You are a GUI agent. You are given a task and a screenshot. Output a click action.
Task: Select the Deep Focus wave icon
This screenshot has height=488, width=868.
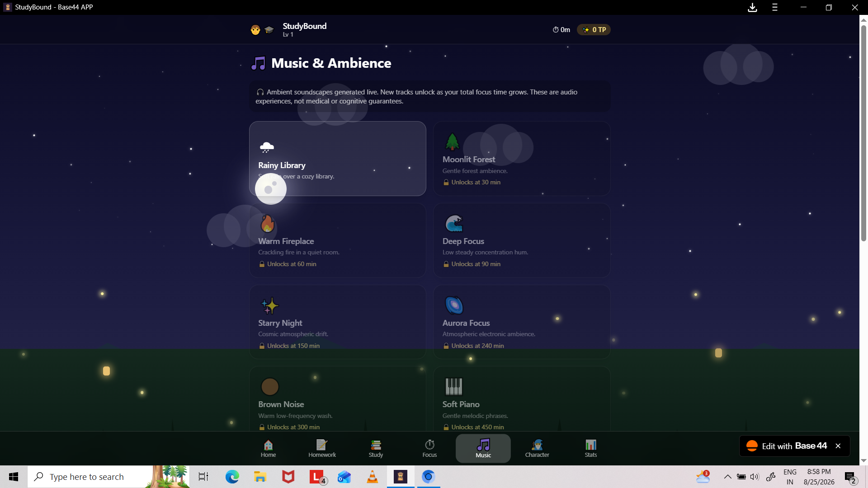[454, 224]
